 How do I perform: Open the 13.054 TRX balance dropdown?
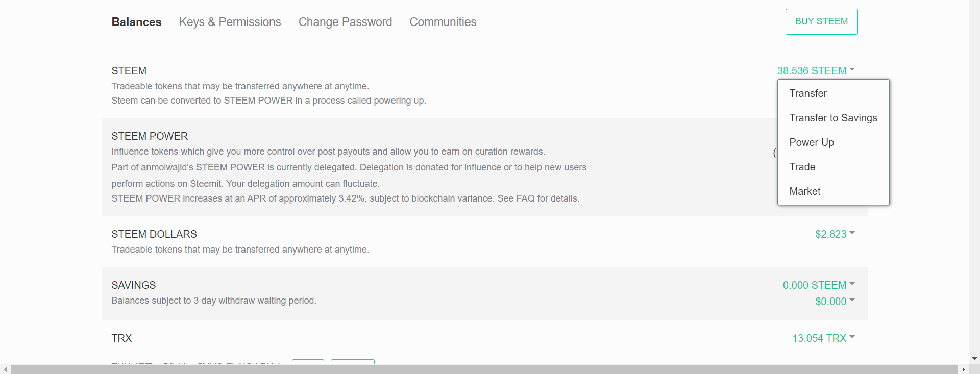pos(823,338)
